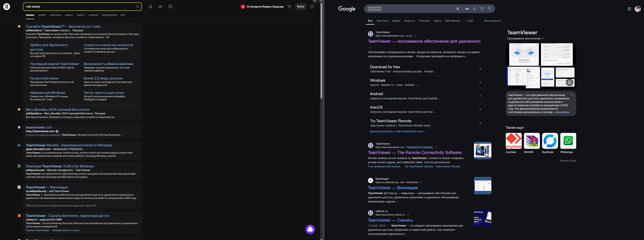Clear the Google search box text
Screen dimensions: 644x240
click(x=458, y=9)
